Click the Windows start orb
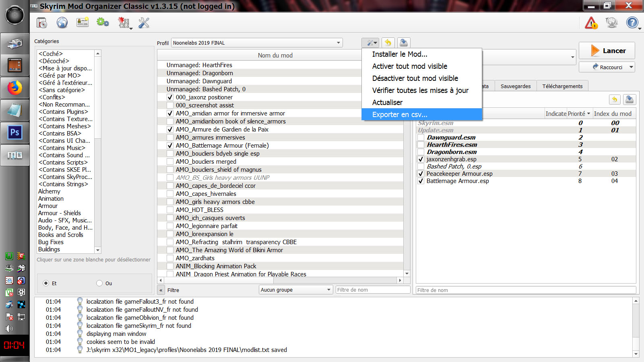 tap(14, 15)
